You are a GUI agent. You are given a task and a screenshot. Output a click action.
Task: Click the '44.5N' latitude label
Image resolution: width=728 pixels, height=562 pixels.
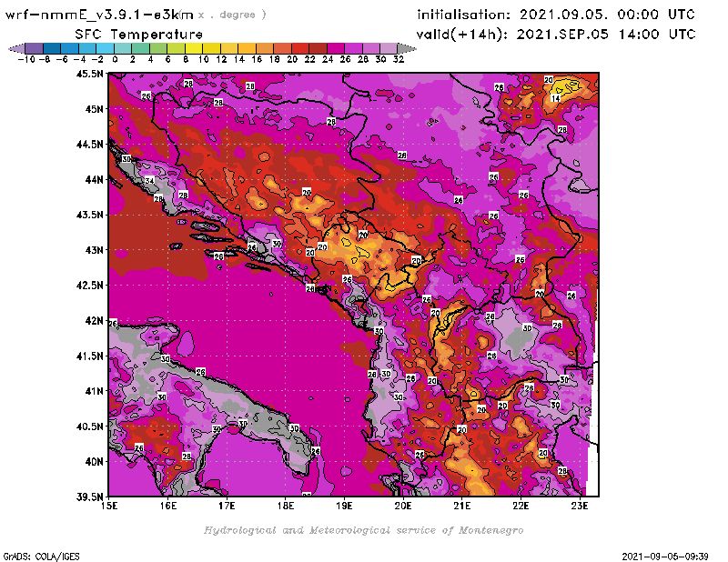[x=89, y=145]
